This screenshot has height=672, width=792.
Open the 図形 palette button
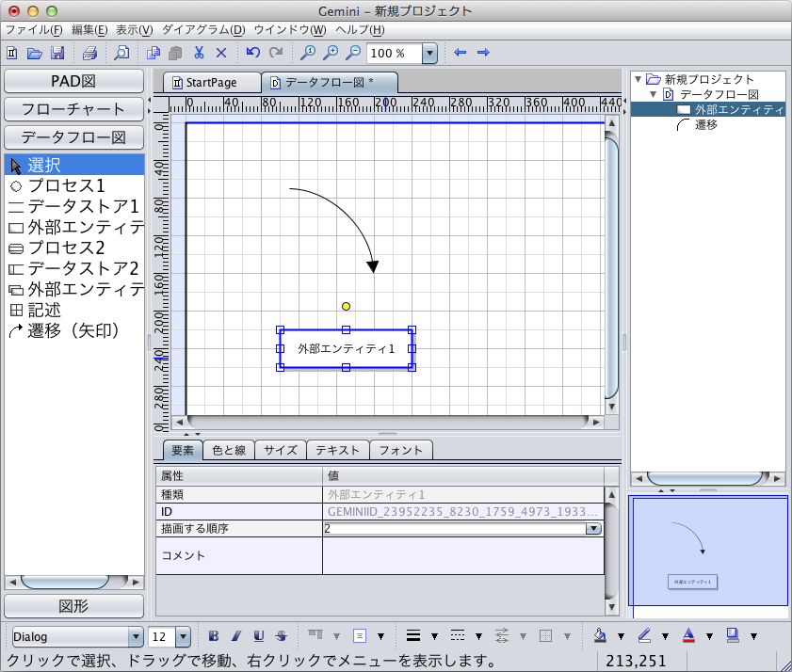[x=73, y=606]
